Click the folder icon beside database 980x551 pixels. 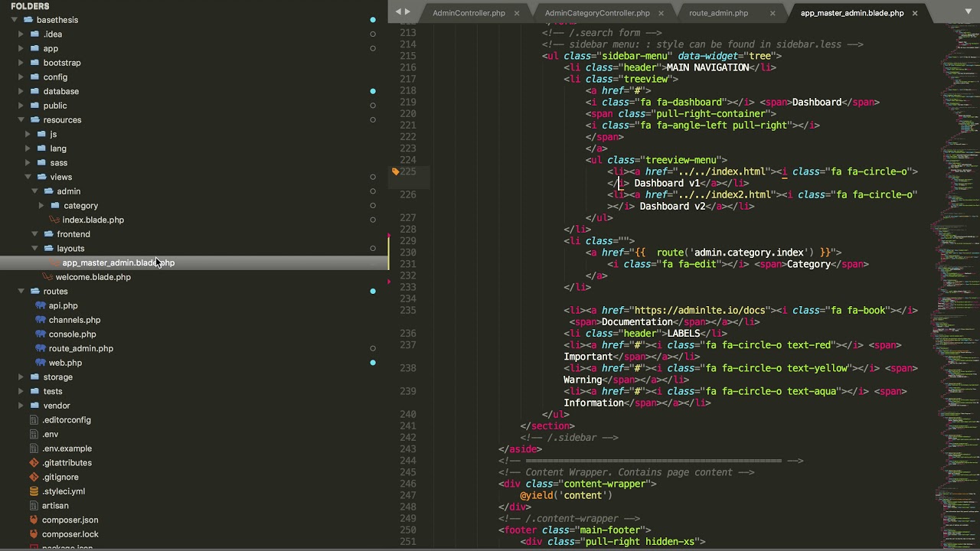click(x=34, y=91)
